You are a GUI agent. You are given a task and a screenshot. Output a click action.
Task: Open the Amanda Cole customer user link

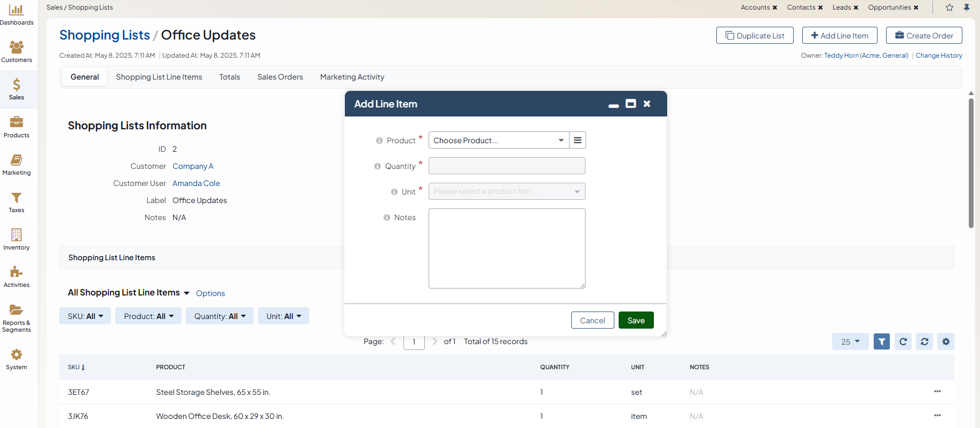tap(196, 183)
